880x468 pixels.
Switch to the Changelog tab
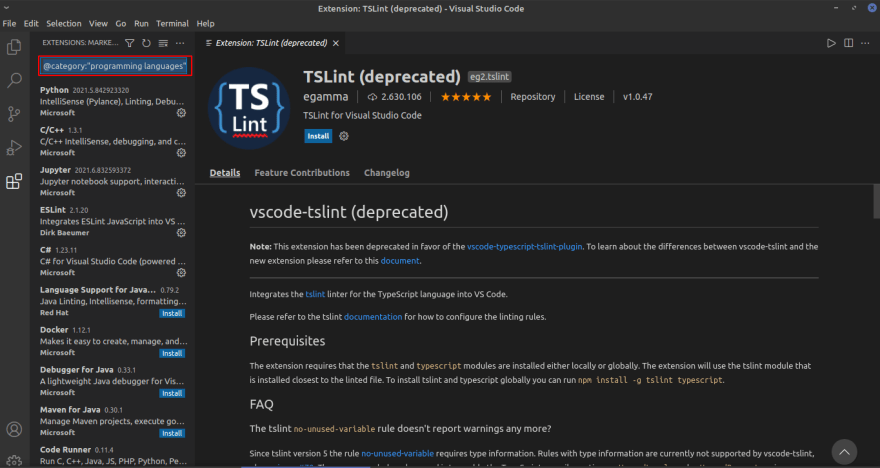(x=387, y=173)
